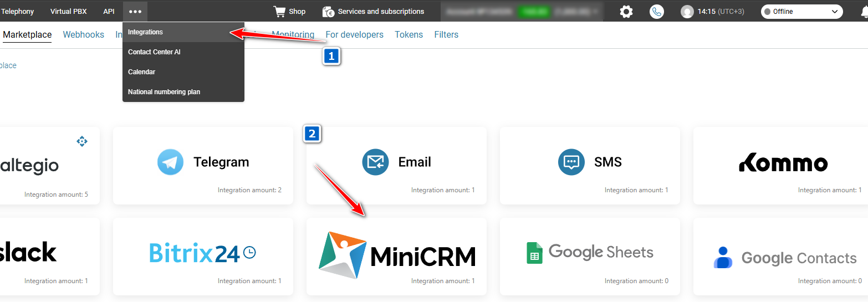Select Contact Center AI menu entry
Image resolution: width=868 pixels, height=302 pixels.
click(x=183, y=52)
